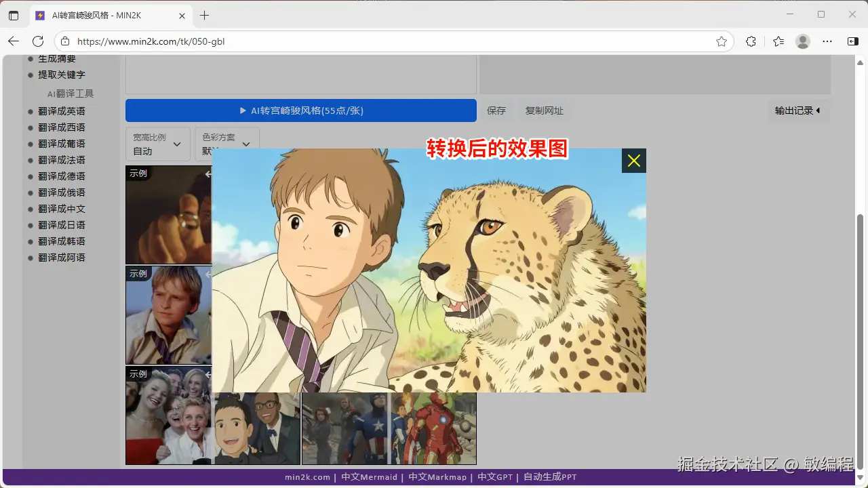Viewport: 868px width, 488px height.
Task: Choose 提取关键字 in the sidebar
Action: (x=61, y=75)
